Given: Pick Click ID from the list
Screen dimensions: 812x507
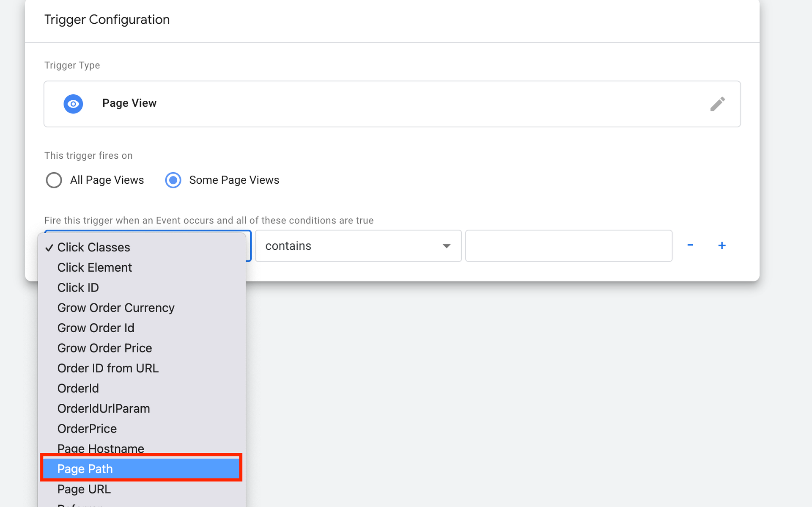Looking at the screenshot, I should (78, 288).
